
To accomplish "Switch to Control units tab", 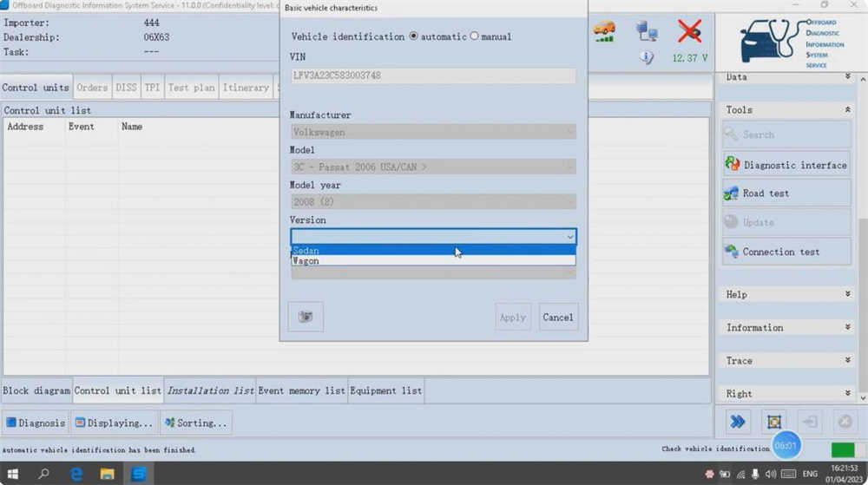I will pyautogui.click(x=36, y=88).
